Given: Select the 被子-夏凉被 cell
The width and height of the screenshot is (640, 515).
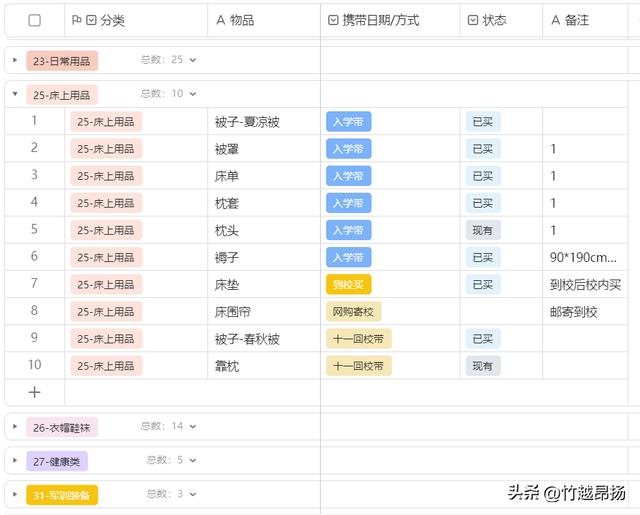Looking at the screenshot, I should [x=264, y=122].
